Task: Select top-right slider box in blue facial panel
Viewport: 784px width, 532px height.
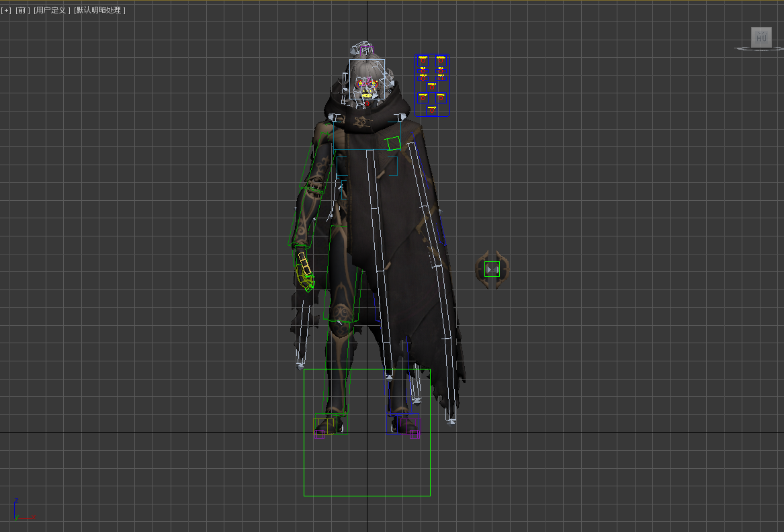Action: [x=441, y=61]
